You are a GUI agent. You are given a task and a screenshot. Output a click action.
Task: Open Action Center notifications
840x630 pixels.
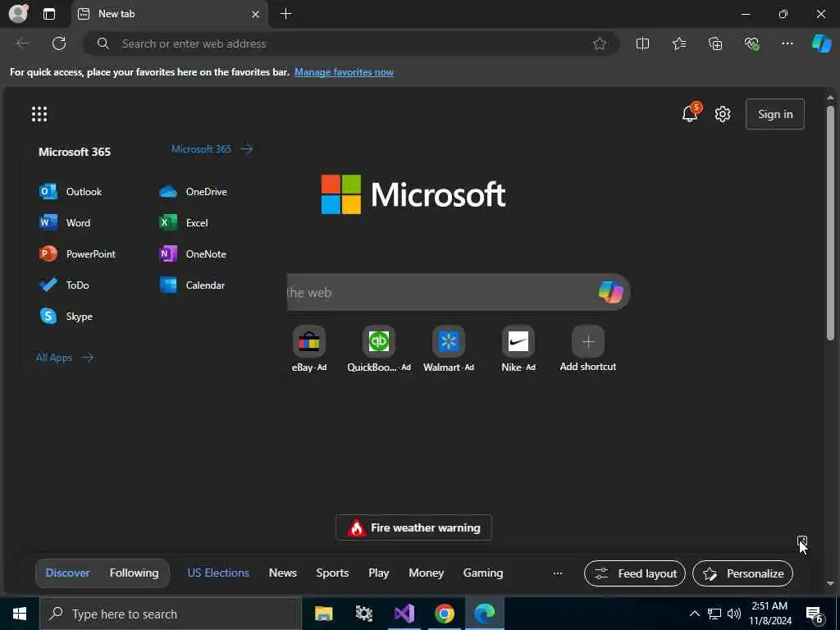[x=815, y=614]
